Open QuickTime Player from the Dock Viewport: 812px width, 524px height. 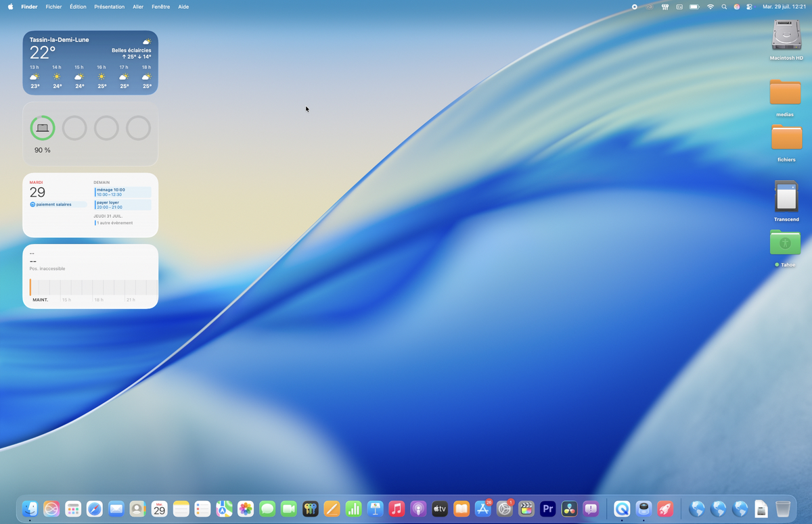click(621, 508)
